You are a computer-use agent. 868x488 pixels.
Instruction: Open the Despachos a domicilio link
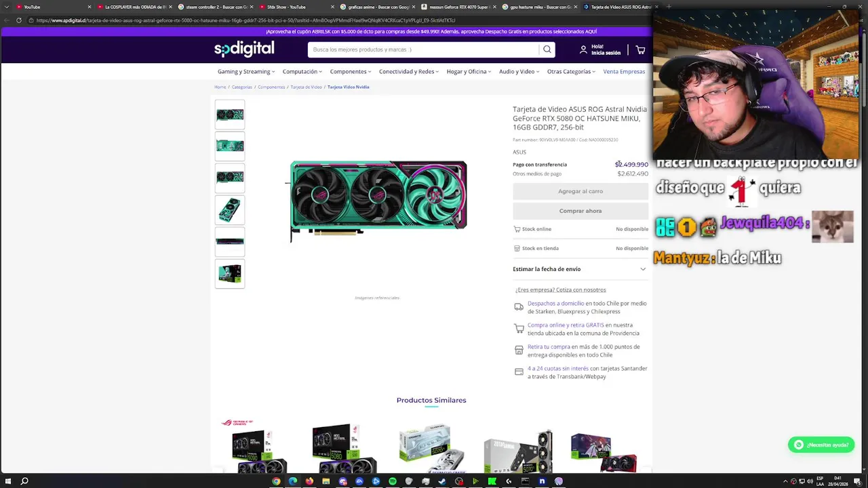click(555, 304)
